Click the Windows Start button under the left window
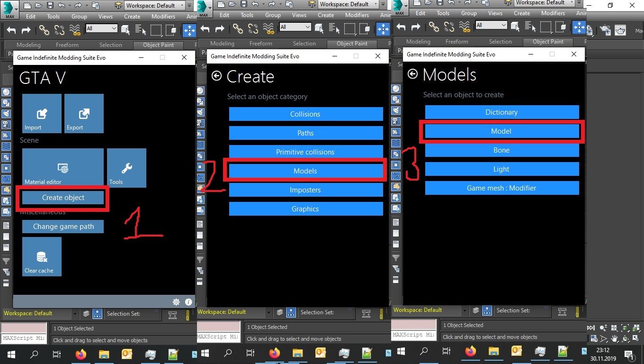The height and width of the screenshot is (364, 644). pyautogui.click(x=11, y=354)
